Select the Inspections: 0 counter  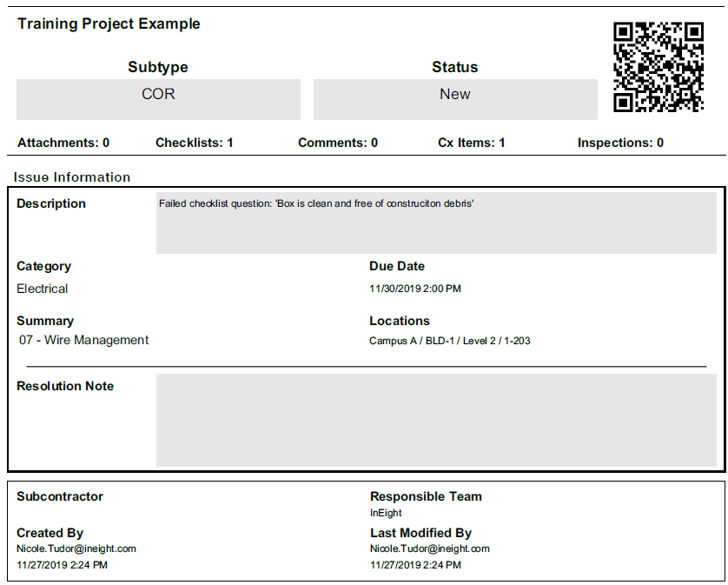(620, 143)
